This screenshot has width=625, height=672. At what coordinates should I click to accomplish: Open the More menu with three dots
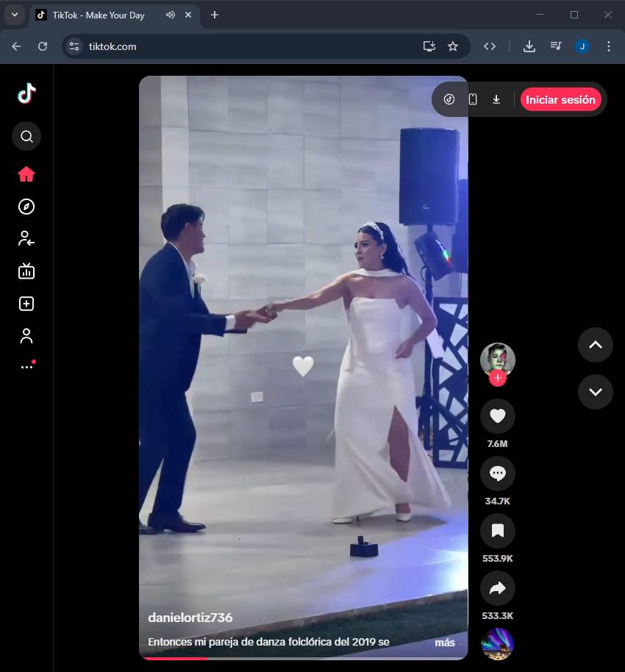click(x=26, y=366)
